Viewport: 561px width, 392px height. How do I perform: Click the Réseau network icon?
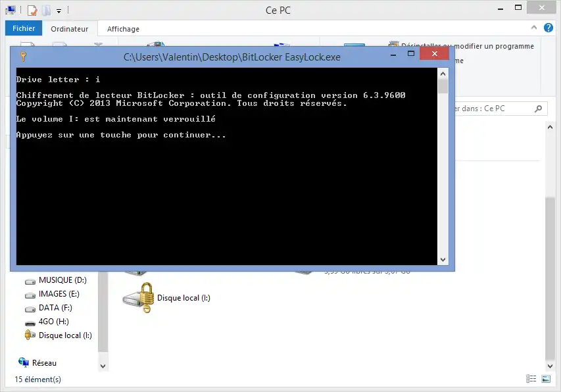(x=24, y=362)
